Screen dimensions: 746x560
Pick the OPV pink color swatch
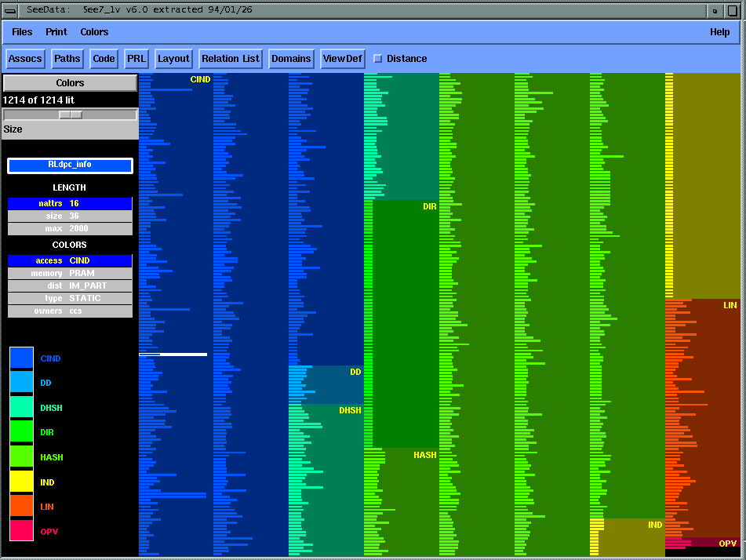pyautogui.click(x=21, y=531)
